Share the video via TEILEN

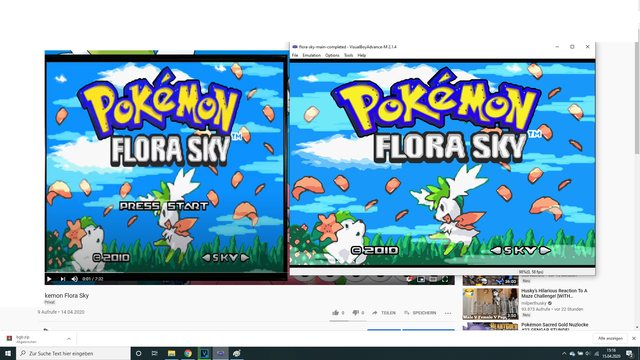[384, 313]
